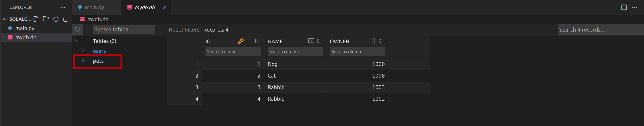Image resolution: width=644 pixels, height=126 pixels.
Task: Open Explorer's Views and More Actions menu
Action: coord(62,7)
